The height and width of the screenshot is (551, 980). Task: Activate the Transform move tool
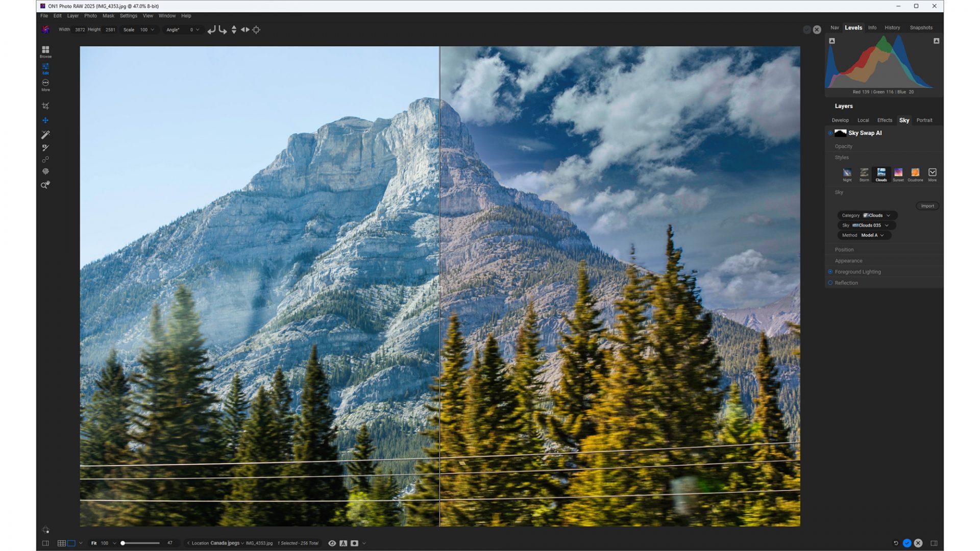(x=45, y=120)
